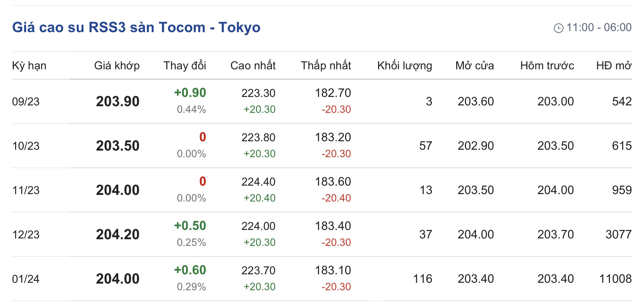Select the Thay đổi column header
Screen dimensions: 644x308
[x=185, y=66]
